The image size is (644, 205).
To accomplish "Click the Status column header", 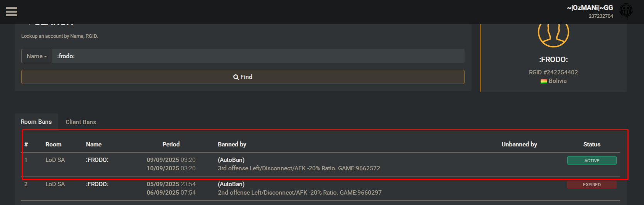I will [592, 145].
